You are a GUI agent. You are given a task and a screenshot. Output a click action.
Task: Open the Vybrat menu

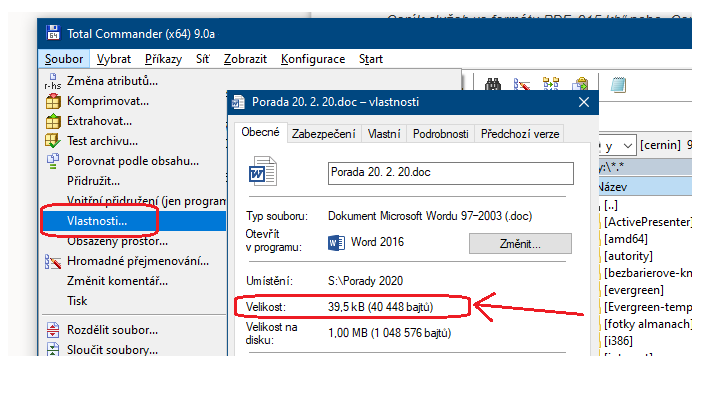pos(114,59)
